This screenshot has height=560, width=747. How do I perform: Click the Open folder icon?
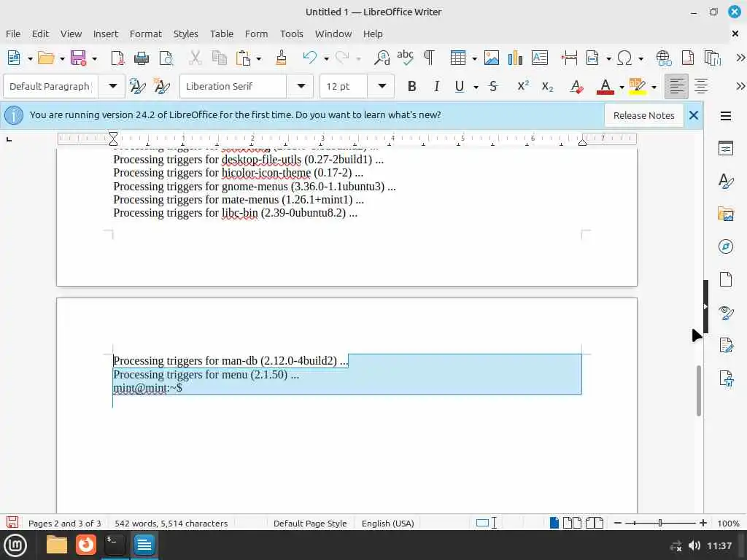46,58
